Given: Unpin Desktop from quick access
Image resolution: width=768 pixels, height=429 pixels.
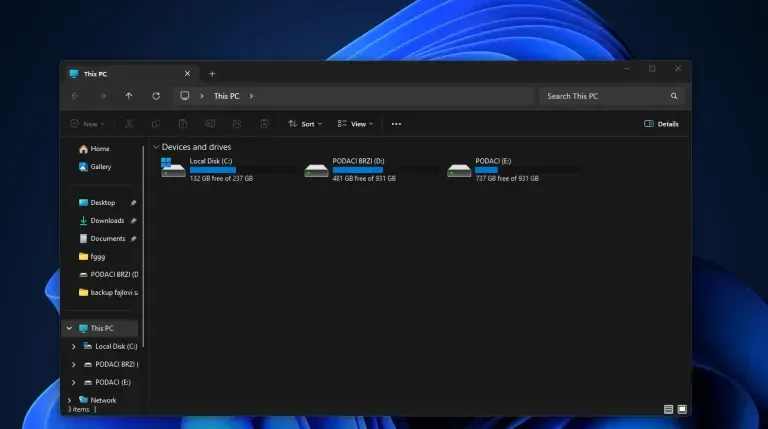Looking at the screenshot, I should click(x=133, y=203).
